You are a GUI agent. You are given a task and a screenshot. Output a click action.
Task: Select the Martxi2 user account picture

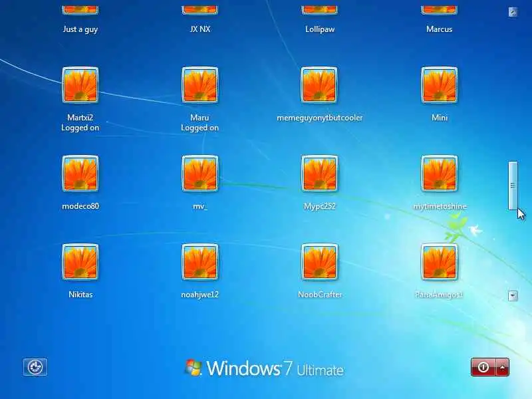point(80,85)
